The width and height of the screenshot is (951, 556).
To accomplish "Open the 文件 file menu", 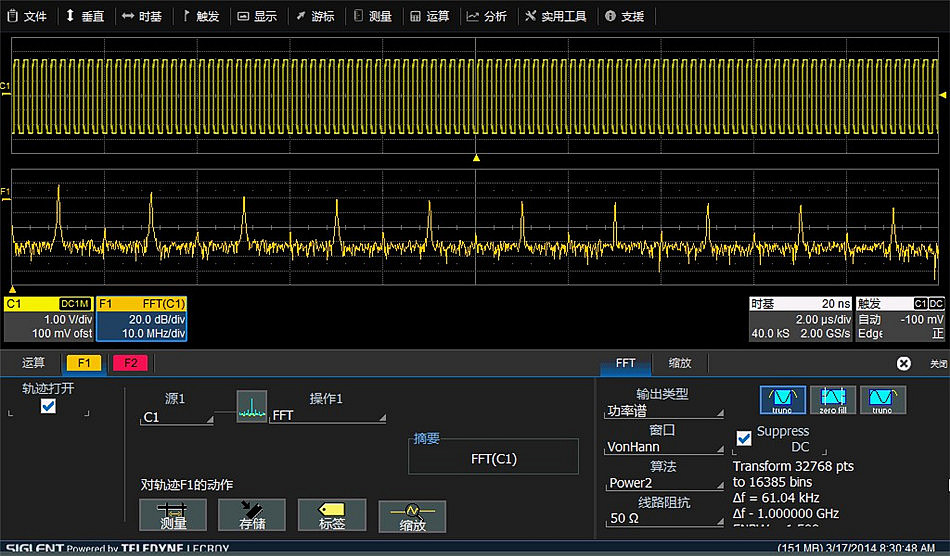I will click(x=27, y=16).
